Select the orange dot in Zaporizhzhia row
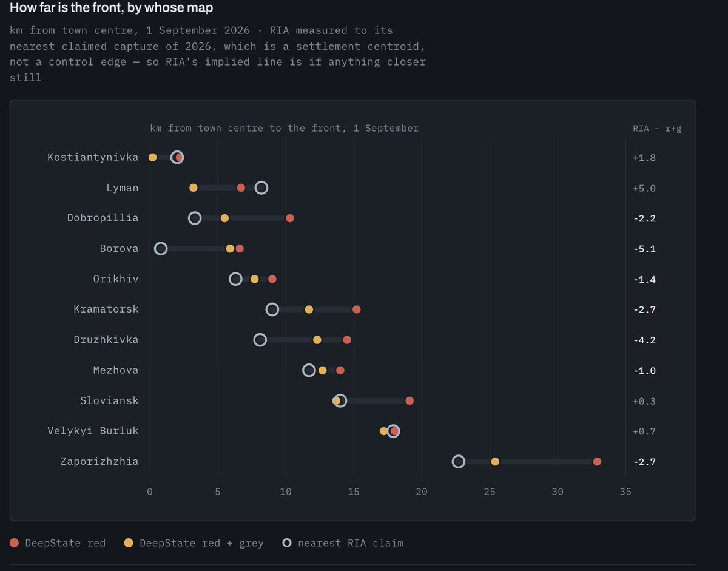 (495, 462)
